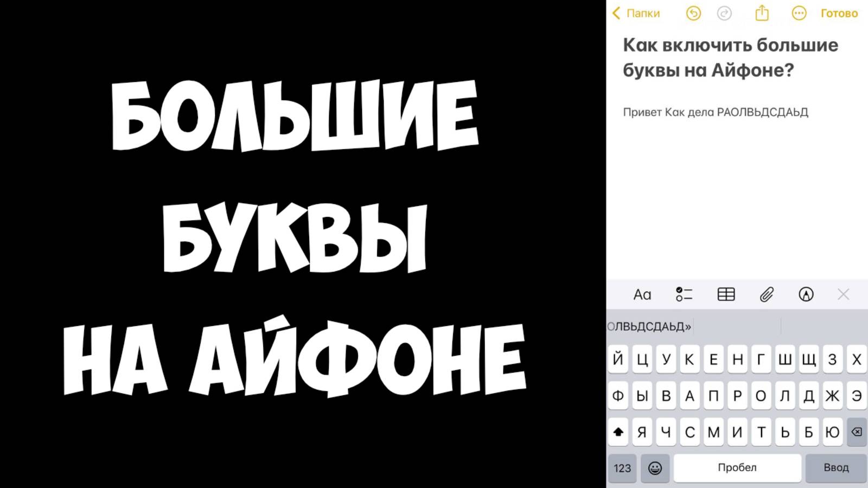This screenshot has height=488, width=868.
Task: Open the share sheet icon
Action: pyautogui.click(x=762, y=12)
